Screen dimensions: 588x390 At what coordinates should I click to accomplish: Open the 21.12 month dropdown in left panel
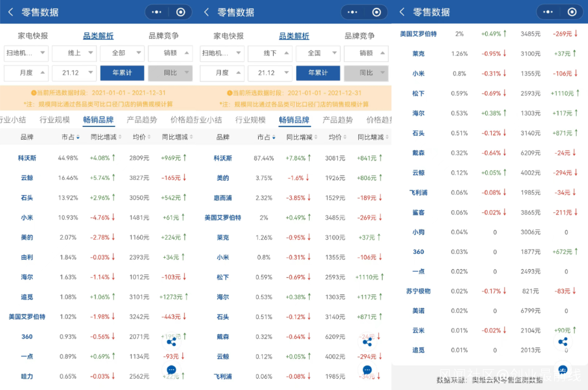coord(74,73)
